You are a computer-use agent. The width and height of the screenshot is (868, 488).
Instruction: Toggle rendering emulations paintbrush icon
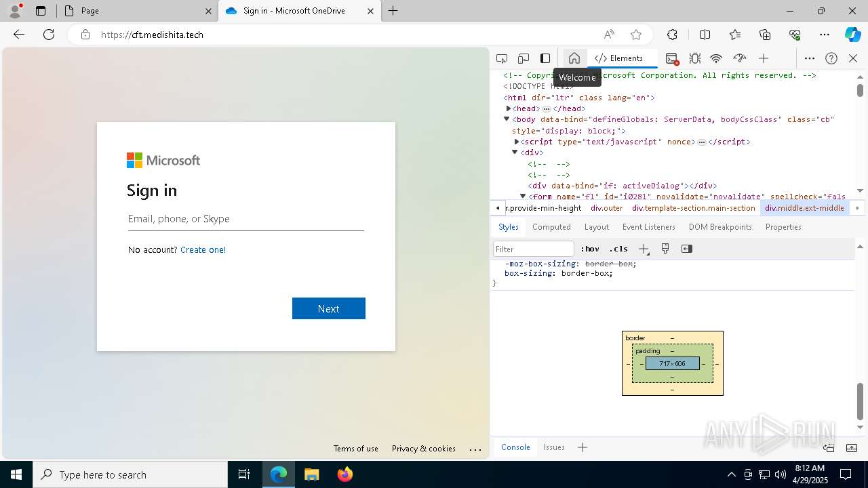pyautogui.click(x=665, y=249)
